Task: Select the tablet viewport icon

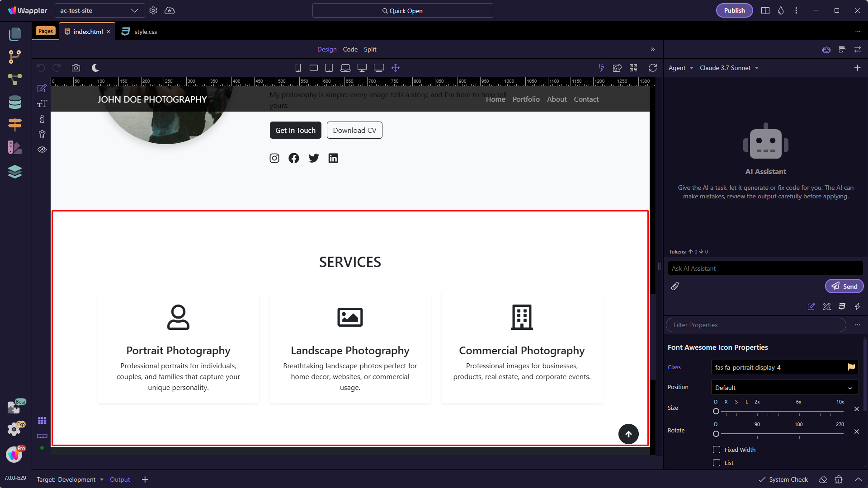Action: 329,68
